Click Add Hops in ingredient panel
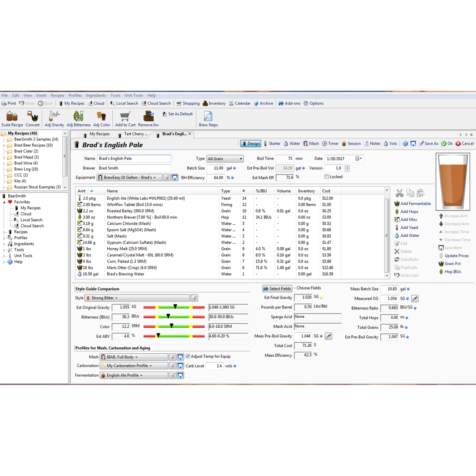This screenshot has width=476, height=476. click(409, 212)
